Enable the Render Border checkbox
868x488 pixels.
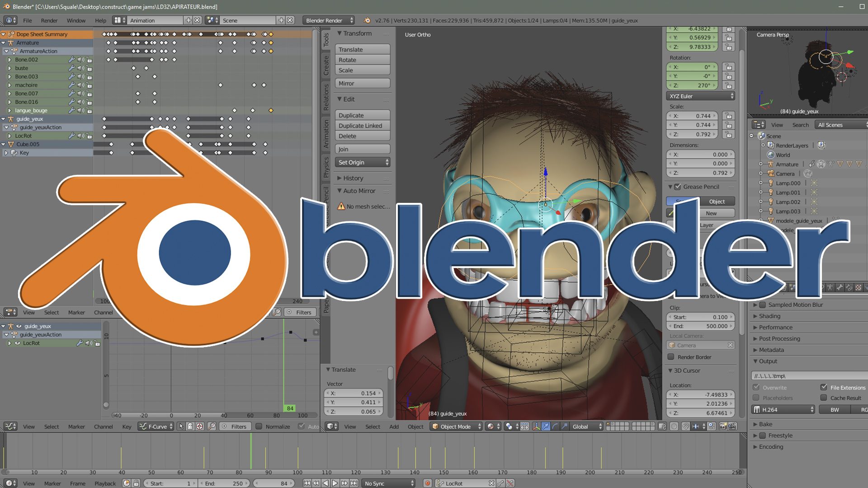tap(671, 357)
